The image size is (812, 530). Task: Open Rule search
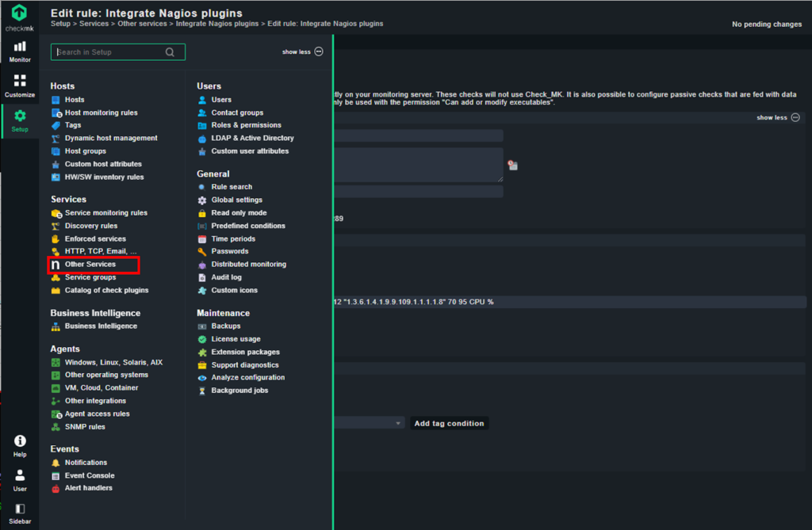tap(232, 187)
